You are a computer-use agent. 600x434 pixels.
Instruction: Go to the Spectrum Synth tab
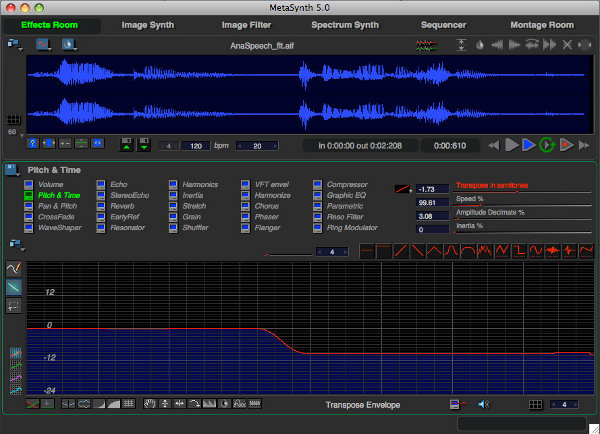(345, 25)
